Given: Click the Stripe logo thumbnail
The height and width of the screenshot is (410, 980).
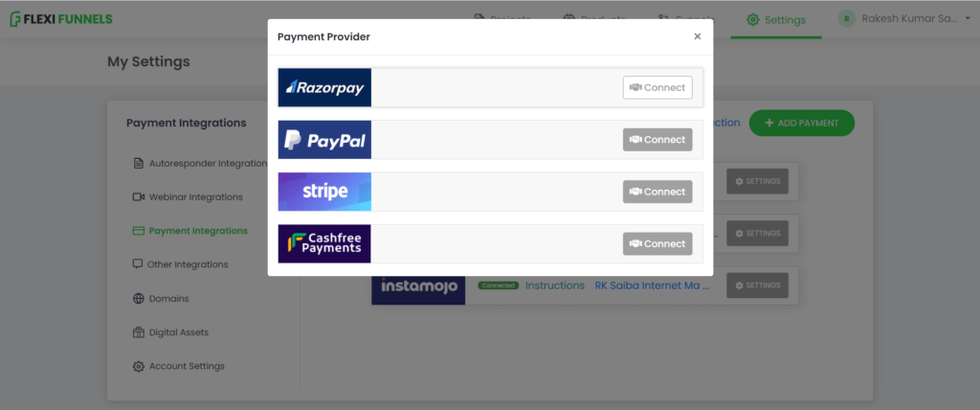Looking at the screenshot, I should click(324, 192).
